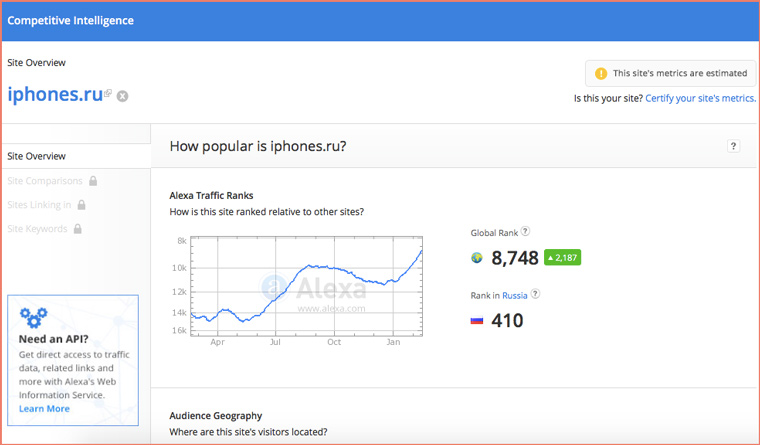Image resolution: width=760 pixels, height=445 pixels.
Task: Click the yellow warning icon for estimated metrics
Action: (601, 73)
